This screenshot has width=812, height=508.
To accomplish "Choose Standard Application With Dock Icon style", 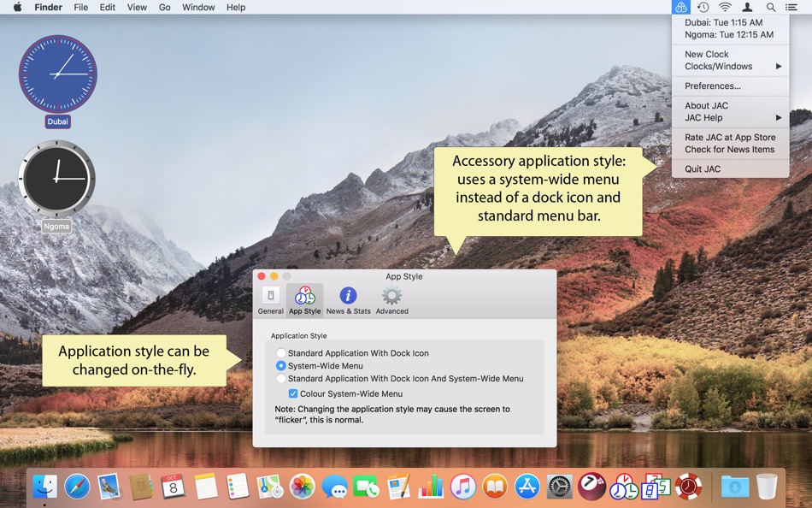I will point(281,352).
